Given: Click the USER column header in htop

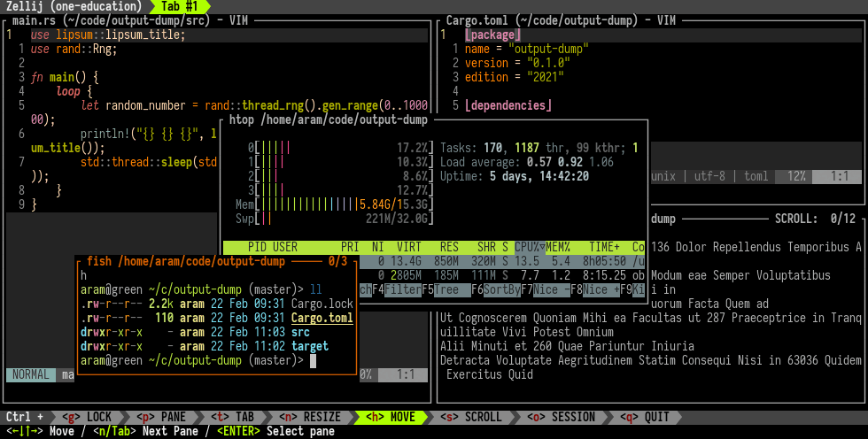Looking at the screenshot, I should pos(285,247).
